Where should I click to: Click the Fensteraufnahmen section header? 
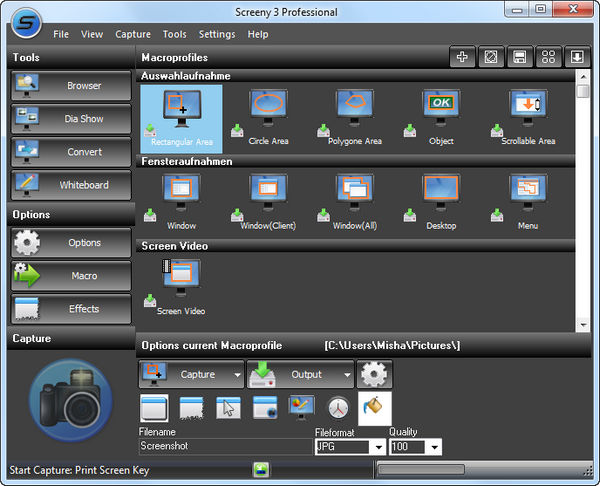pyautogui.click(x=355, y=161)
